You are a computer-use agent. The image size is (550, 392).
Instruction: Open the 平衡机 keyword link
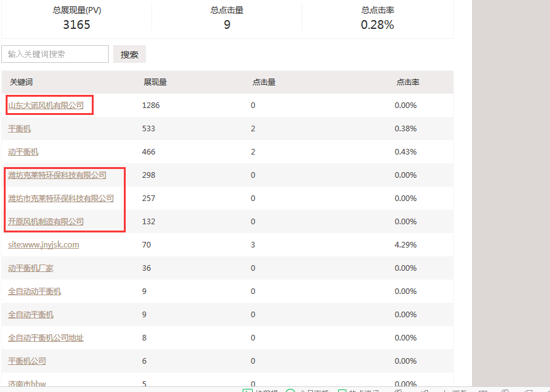click(x=19, y=129)
